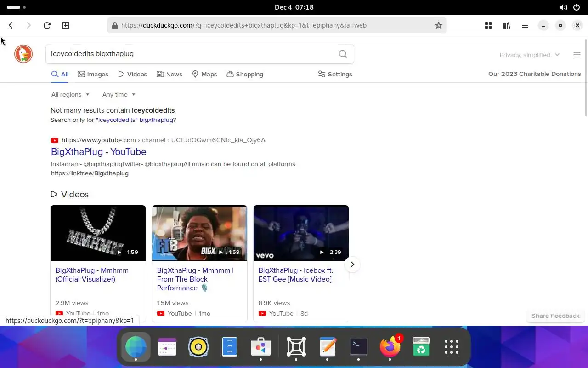The image size is (588, 368).
Task: Click the DuckDuckGo logo
Action: tap(23, 54)
